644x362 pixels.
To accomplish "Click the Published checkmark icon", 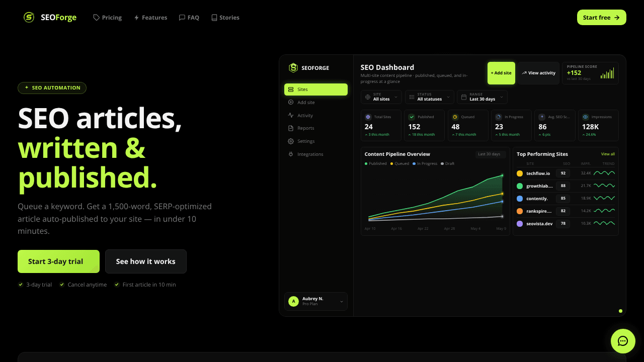I will (x=412, y=117).
